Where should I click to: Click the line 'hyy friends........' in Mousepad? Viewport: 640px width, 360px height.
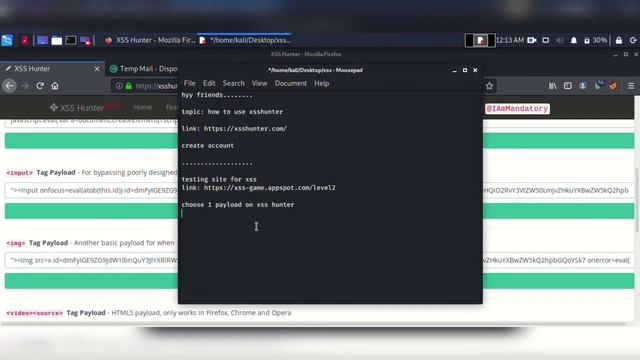(x=217, y=95)
